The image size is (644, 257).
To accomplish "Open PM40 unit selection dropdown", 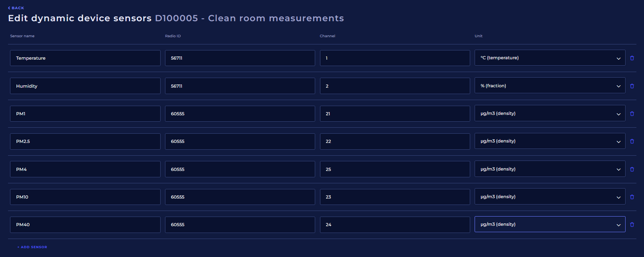I will tap(549, 225).
